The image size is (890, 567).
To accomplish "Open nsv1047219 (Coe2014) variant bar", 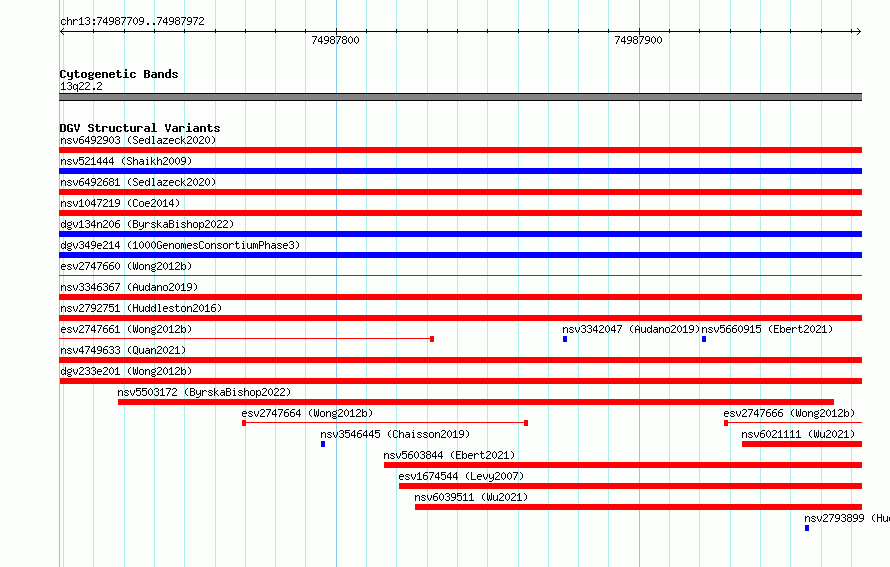I will coord(460,213).
